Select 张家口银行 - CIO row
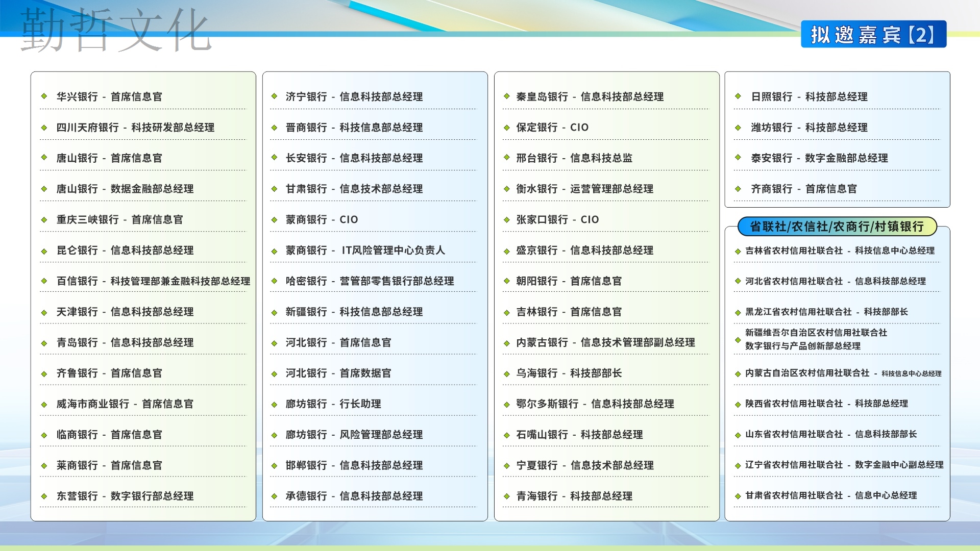Viewport: 980px width, 551px height. 558,219
